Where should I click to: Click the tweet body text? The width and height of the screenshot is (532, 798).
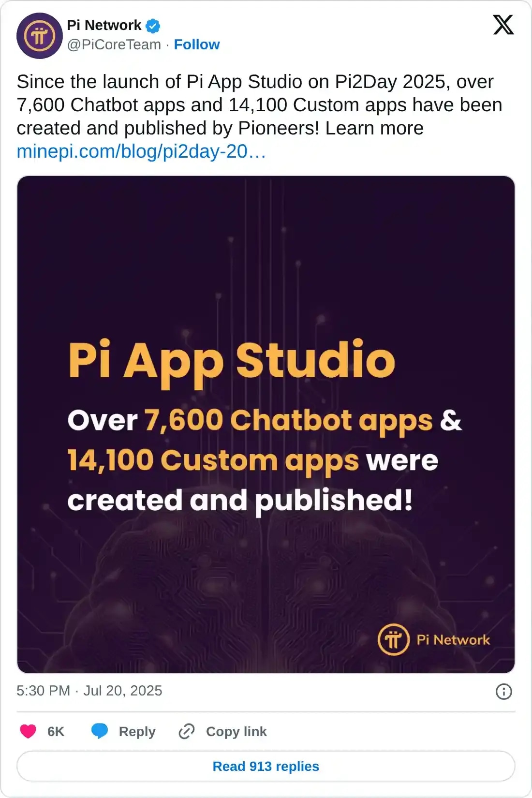(242, 104)
